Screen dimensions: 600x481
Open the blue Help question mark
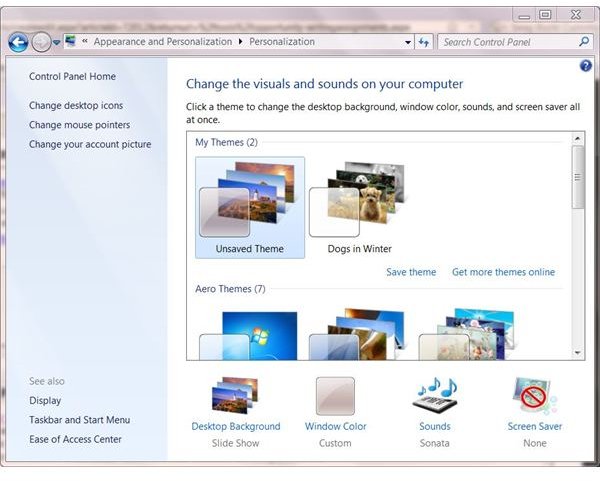pyautogui.click(x=585, y=66)
